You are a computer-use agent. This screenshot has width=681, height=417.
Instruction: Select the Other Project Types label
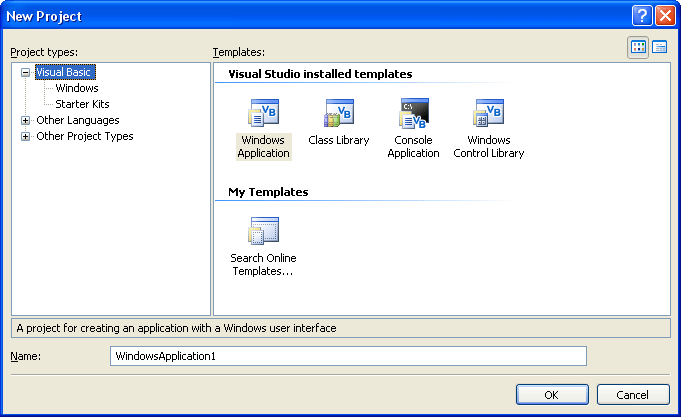(x=84, y=136)
